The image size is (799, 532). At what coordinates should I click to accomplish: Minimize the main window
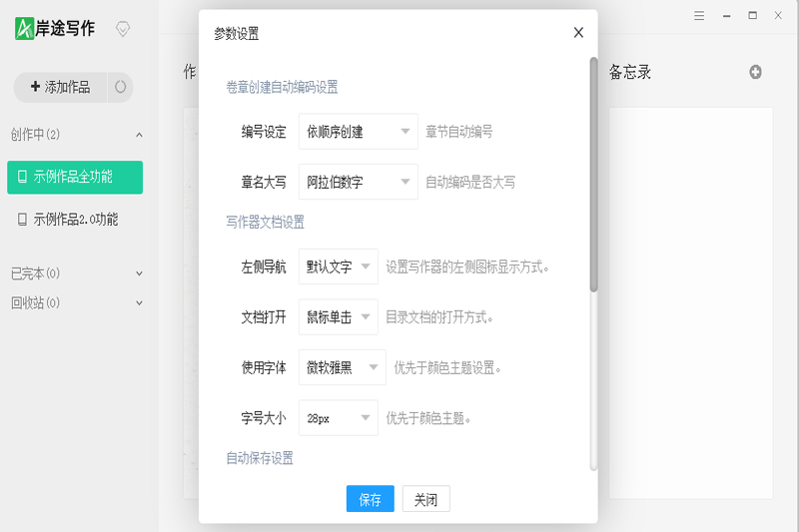727,16
